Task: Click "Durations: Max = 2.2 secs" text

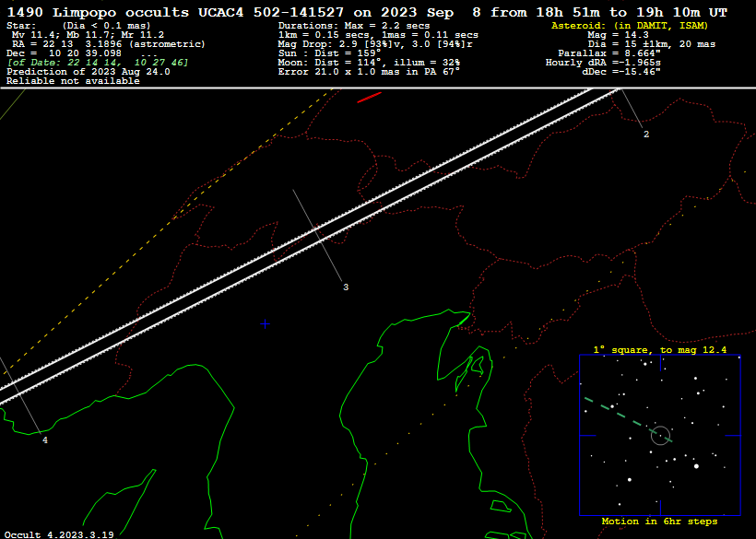Action: [354, 26]
